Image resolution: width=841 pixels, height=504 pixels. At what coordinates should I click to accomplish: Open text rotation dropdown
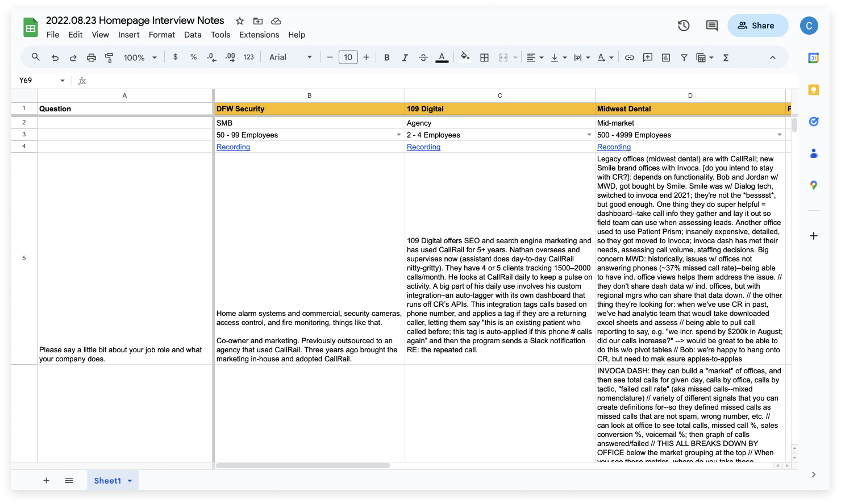tap(605, 57)
